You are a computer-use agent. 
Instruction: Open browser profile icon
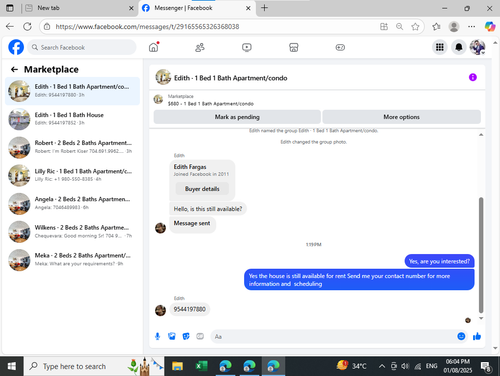(x=454, y=27)
